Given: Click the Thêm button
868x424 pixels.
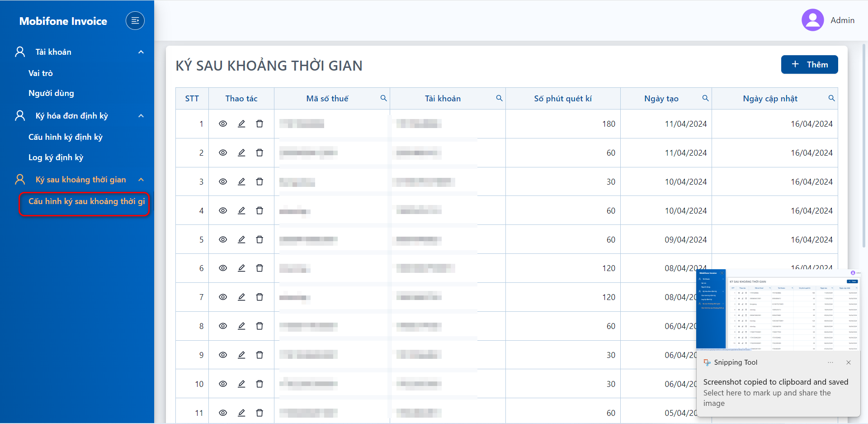Looking at the screenshot, I should (x=809, y=64).
